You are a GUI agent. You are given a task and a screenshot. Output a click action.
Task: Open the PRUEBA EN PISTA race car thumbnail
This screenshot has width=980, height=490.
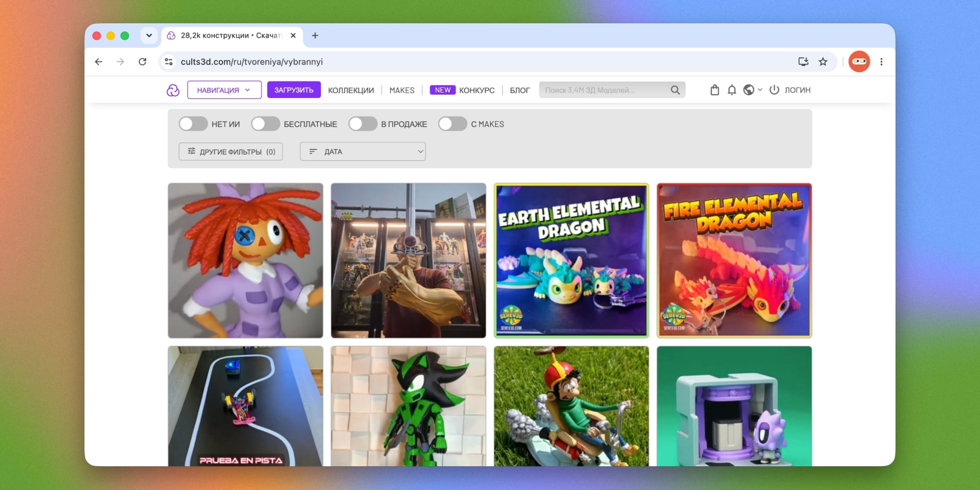click(245, 406)
